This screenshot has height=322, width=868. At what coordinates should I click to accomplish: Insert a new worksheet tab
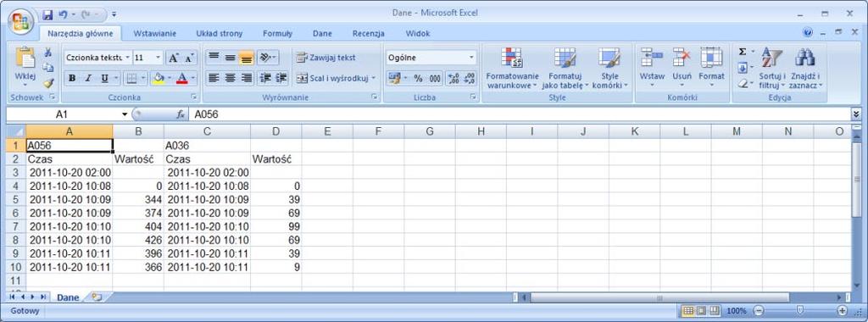click(97, 297)
